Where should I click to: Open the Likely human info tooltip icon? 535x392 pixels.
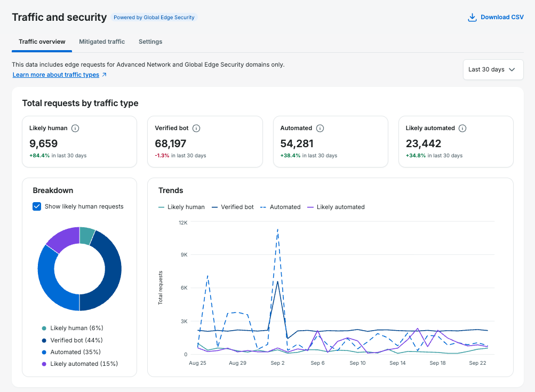coord(75,129)
